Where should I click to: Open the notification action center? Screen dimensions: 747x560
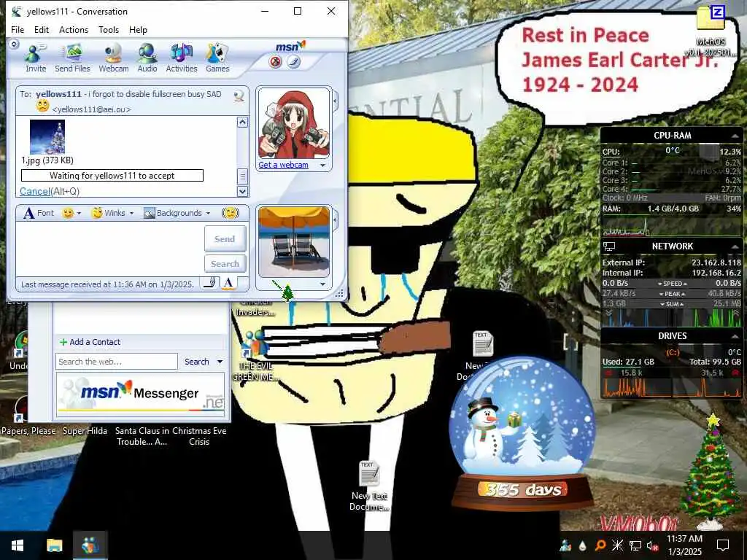coord(723,545)
